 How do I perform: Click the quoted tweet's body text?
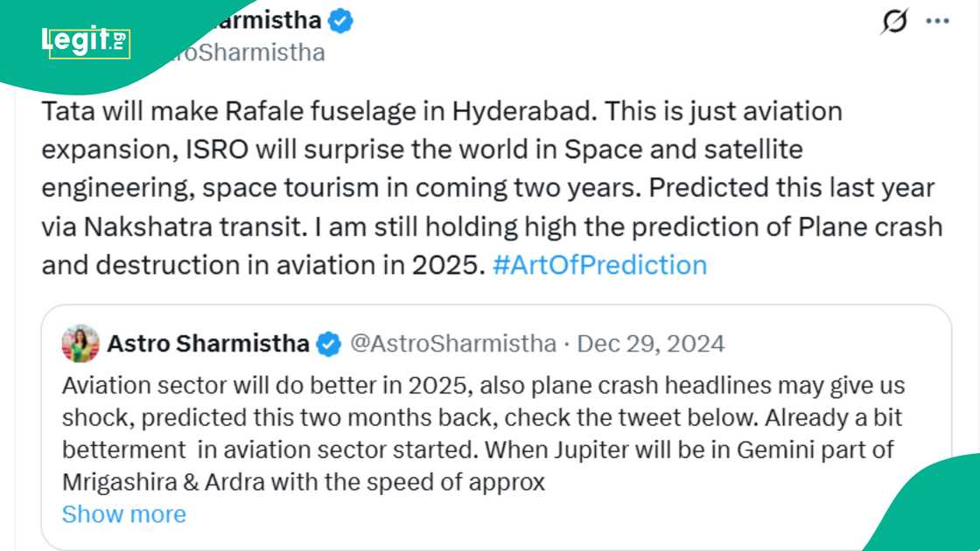[x=481, y=433]
